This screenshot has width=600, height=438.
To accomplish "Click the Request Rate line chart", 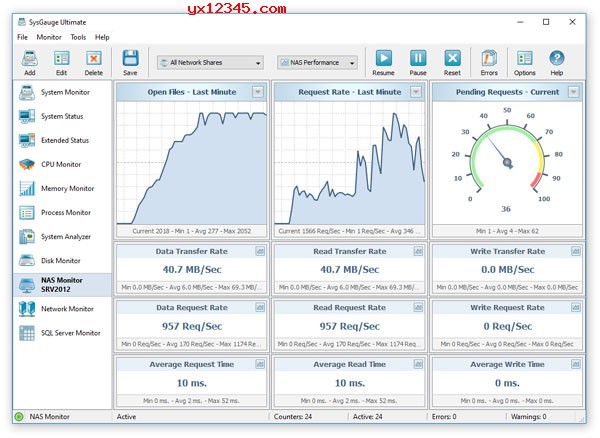I will pos(350,163).
